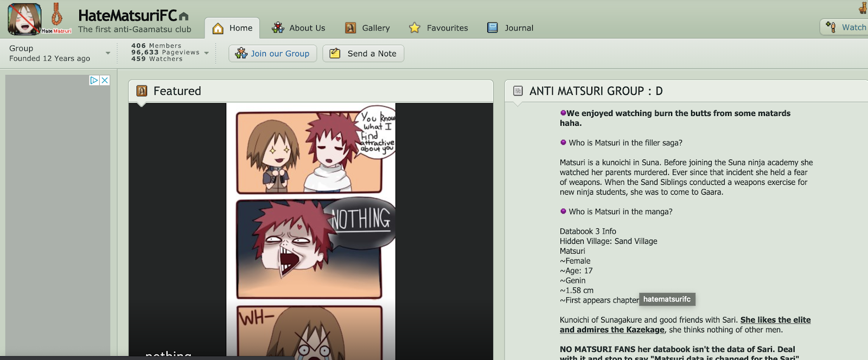This screenshot has width=868, height=360.
Task: Open the About Us tab
Action: (x=298, y=28)
